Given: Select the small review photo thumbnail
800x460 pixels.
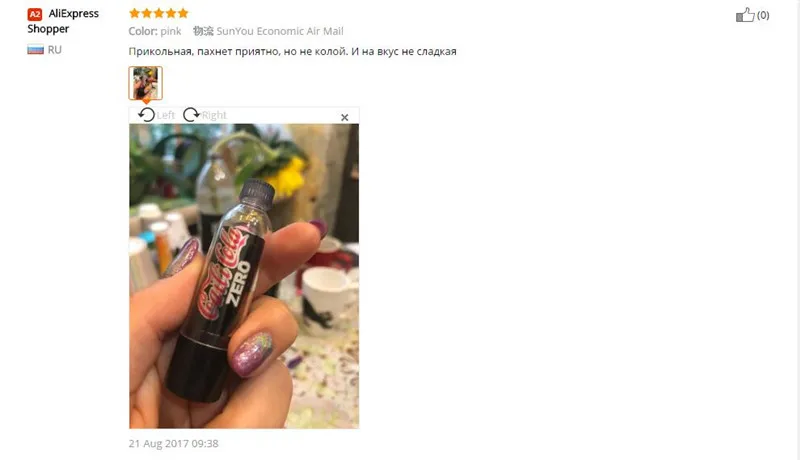Looking at the screenshot, I should [x=145, y=83].
